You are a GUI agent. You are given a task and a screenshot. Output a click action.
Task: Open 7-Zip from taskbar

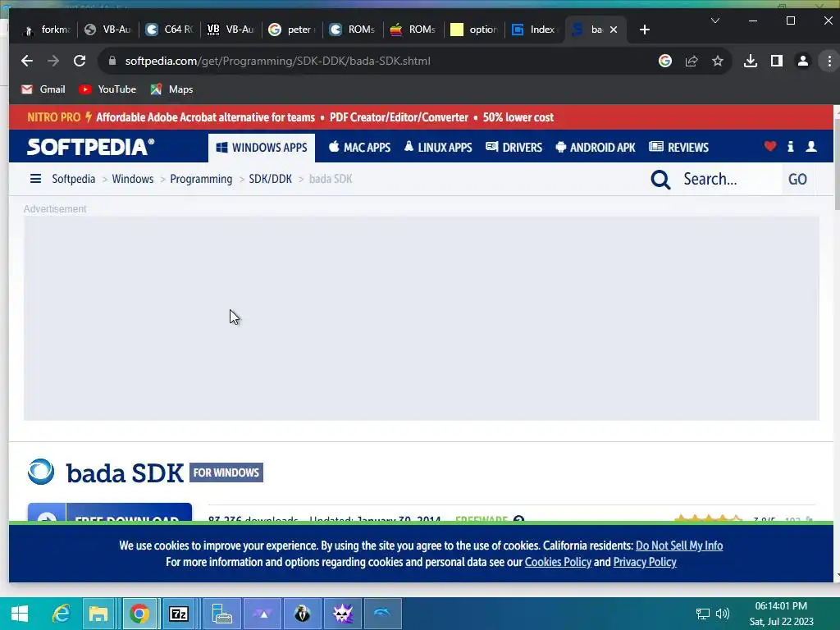coord(178,614)
